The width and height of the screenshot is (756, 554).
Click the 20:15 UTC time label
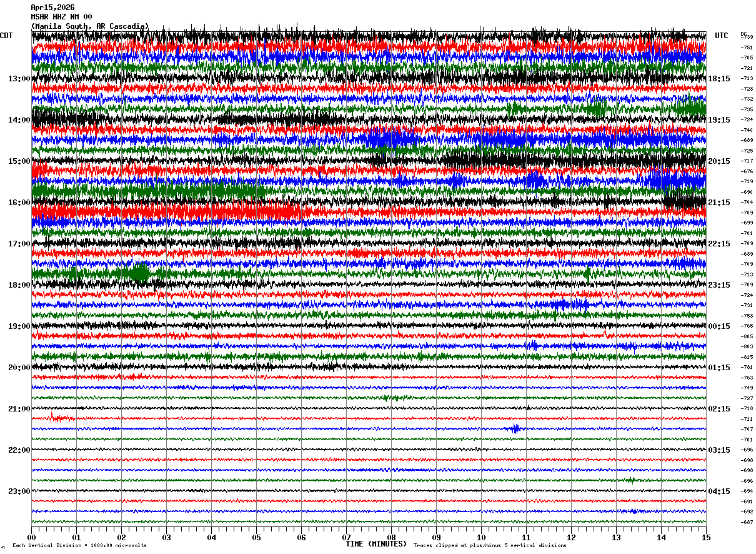point(719,161)
